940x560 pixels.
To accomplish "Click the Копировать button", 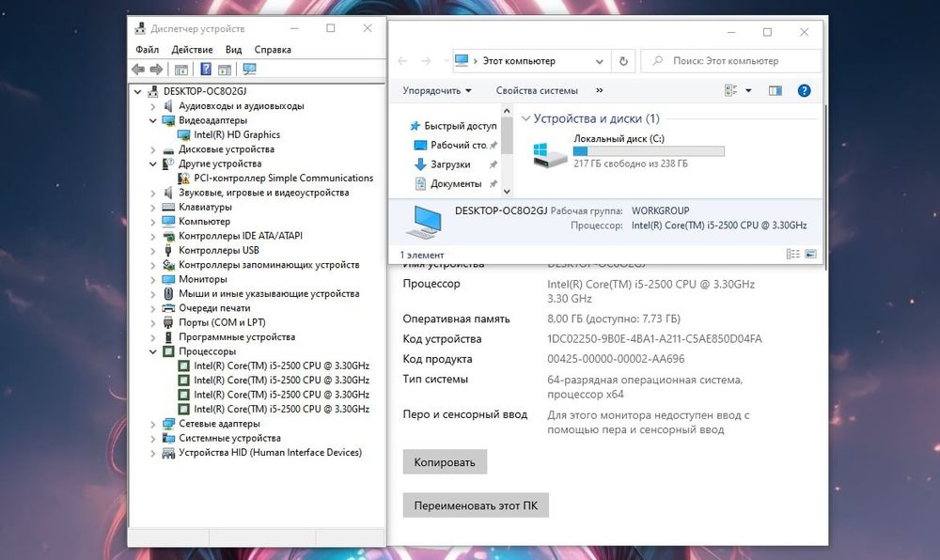I will click(445, 461).
